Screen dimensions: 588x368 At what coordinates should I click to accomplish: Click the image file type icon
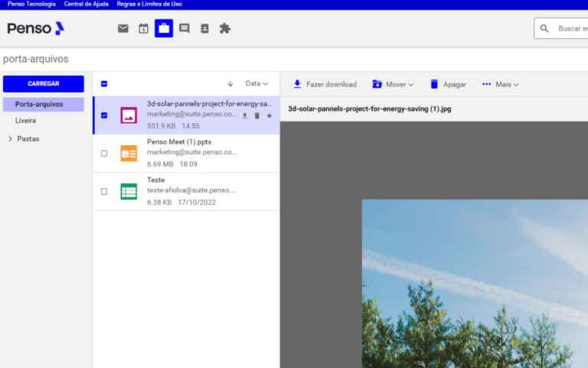pos(129,116)
